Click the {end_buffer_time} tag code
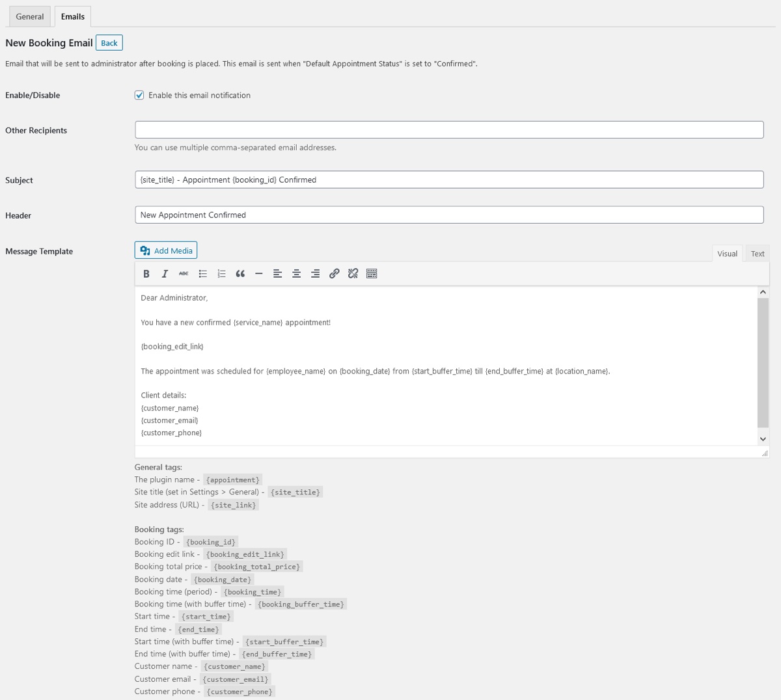The width and height of the screenshot is (781, 700). click(x=277, y=654)
